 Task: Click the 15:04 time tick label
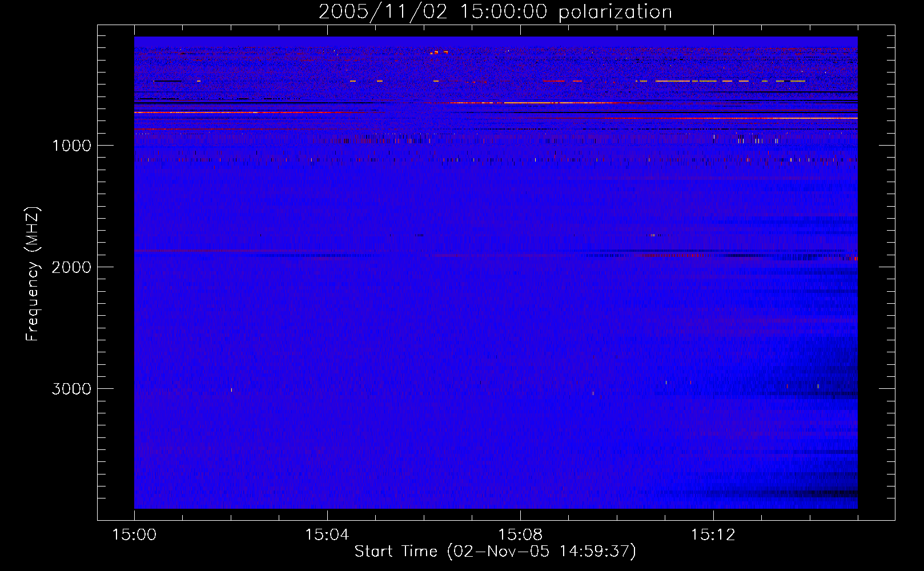coord(327,535)
